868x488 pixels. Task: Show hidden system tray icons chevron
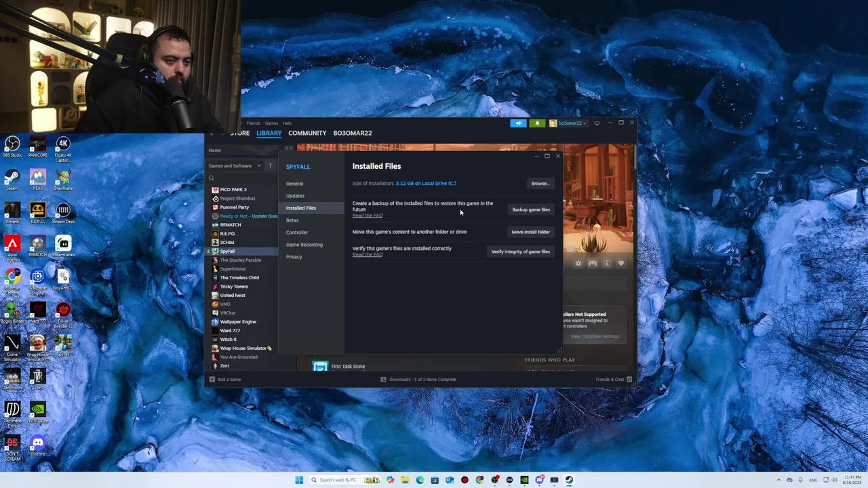[778, 480]
